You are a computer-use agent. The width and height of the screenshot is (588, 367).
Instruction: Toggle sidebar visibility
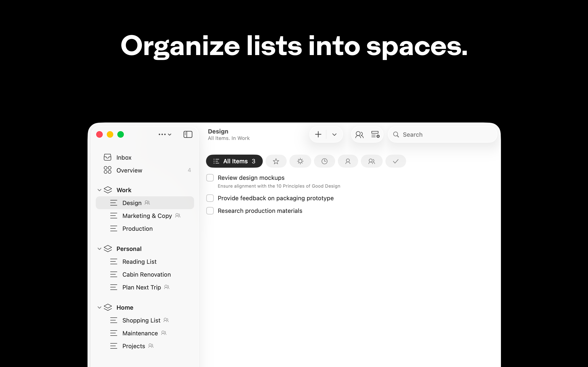[188, 134]
